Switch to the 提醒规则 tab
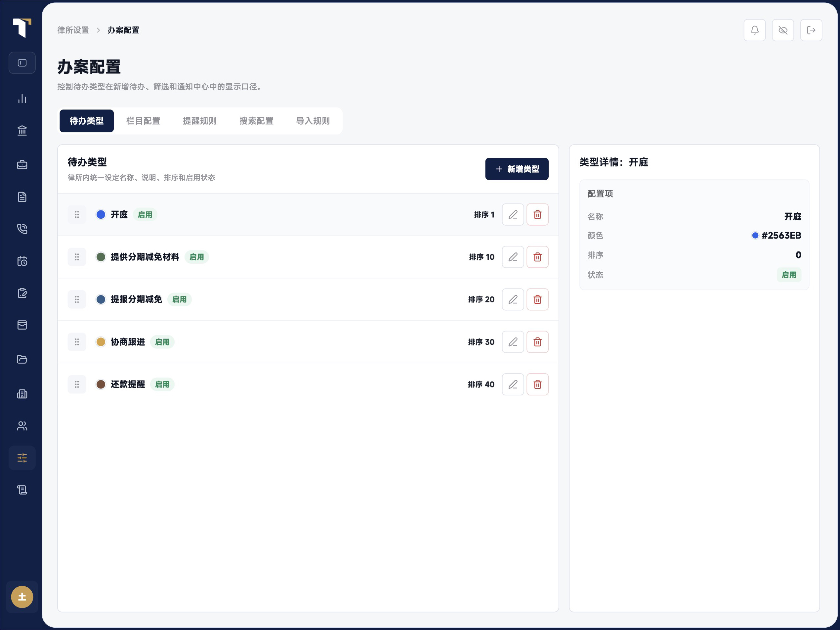Viewport: 840px width, 630px height. [x=200, y=121]
